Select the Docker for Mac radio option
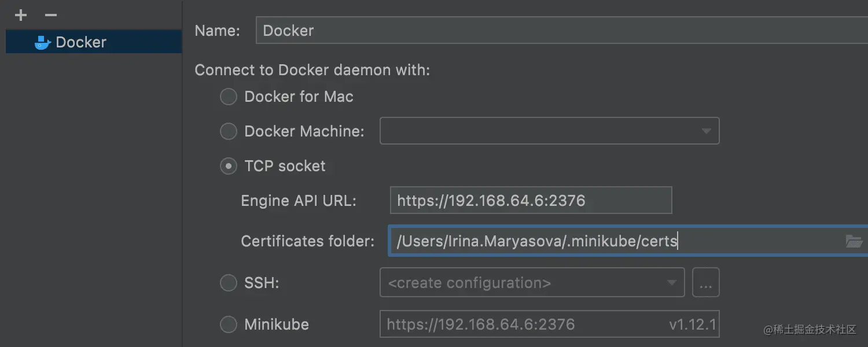 click(x=229, y=97)
